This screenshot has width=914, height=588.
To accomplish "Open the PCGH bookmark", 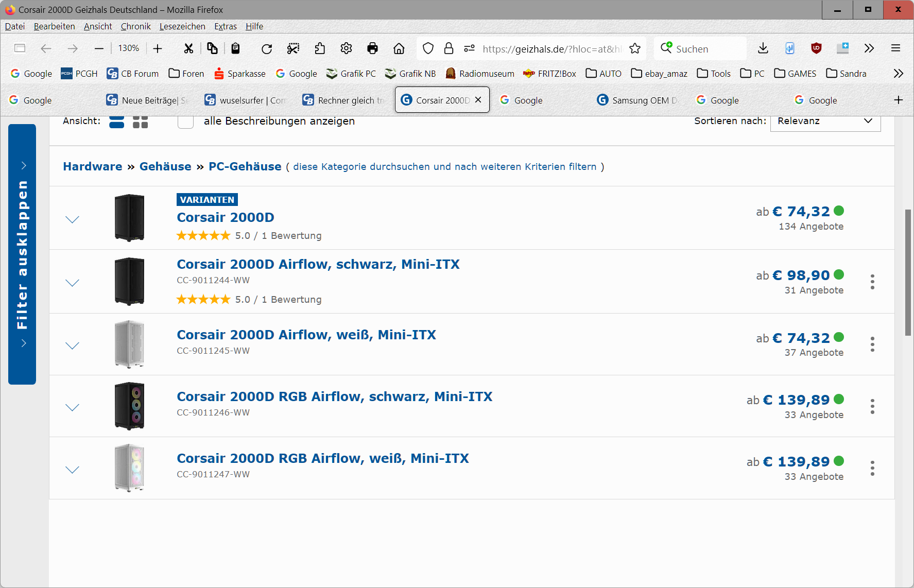I will pos(79,74).
